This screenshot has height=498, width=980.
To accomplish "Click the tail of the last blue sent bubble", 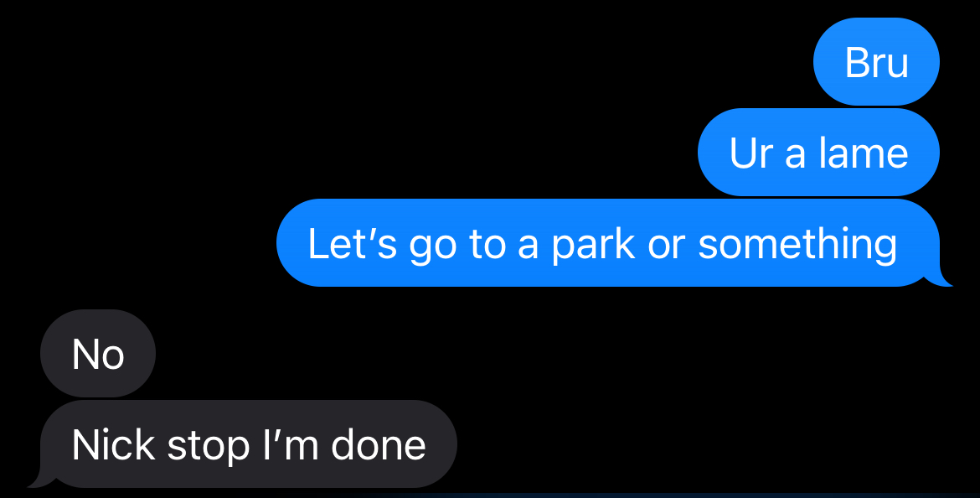I will pyautogui.click(x=939, y=278).
